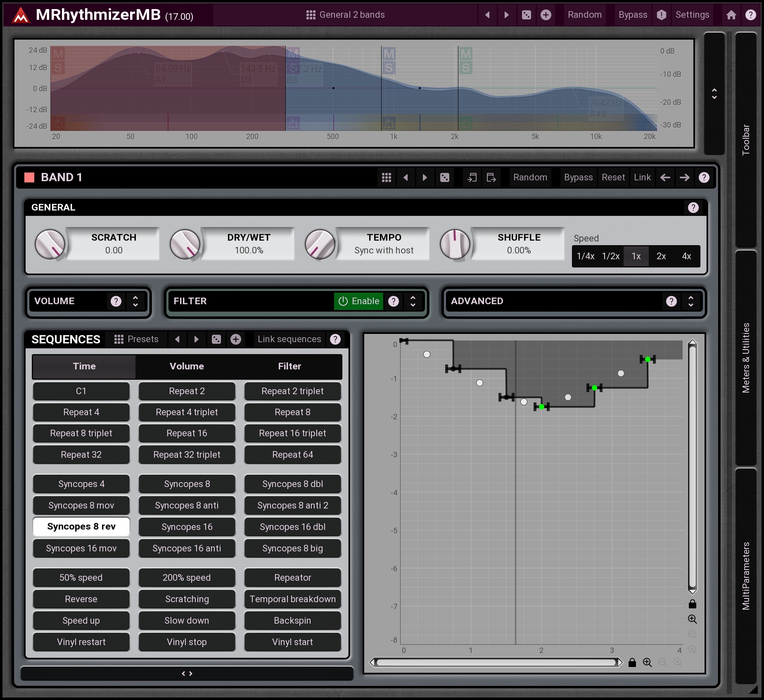The height and width of the screenshot is (700, 764).
Task: Set Speed to 2x
Action: pos(661,256)
